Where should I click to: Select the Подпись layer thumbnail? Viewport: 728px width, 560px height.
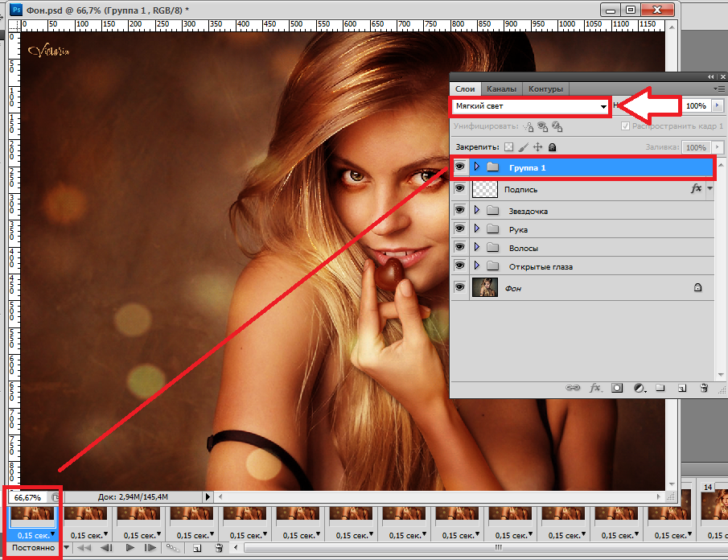pos(485,188)
